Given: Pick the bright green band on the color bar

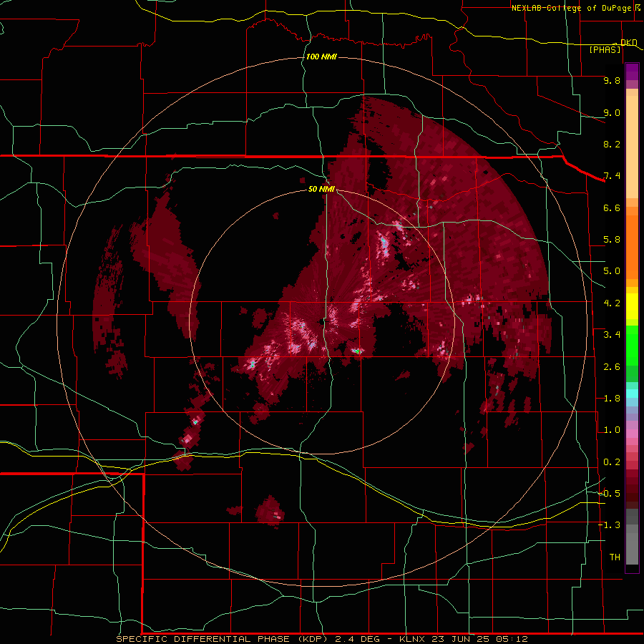Looking at the screenshot, I should pos(632,345).
